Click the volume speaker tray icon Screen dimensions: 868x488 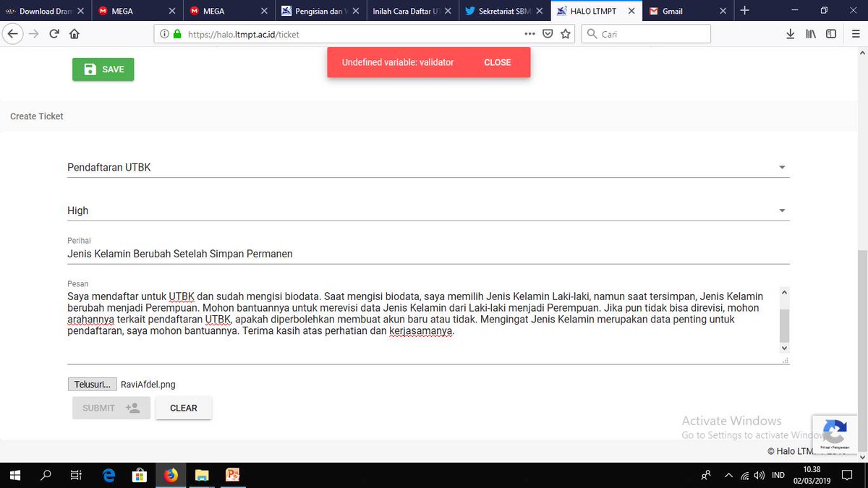pos(759,475)
